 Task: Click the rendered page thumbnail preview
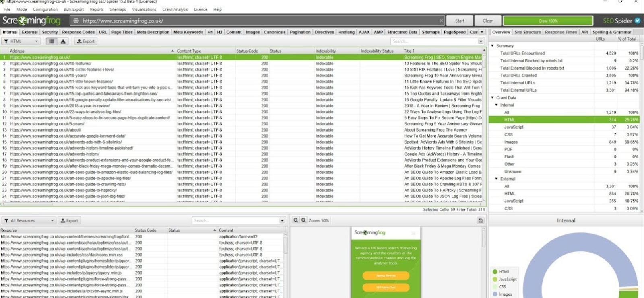point(386,262)
